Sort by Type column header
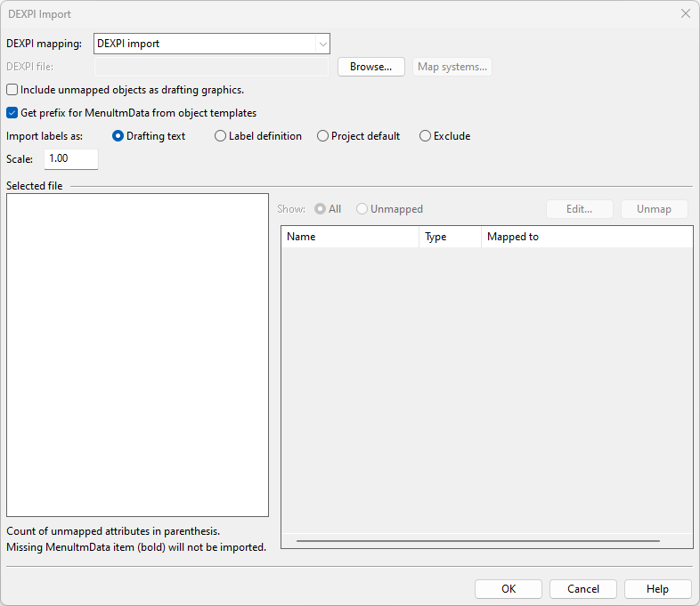 click(x=450, y=237)
